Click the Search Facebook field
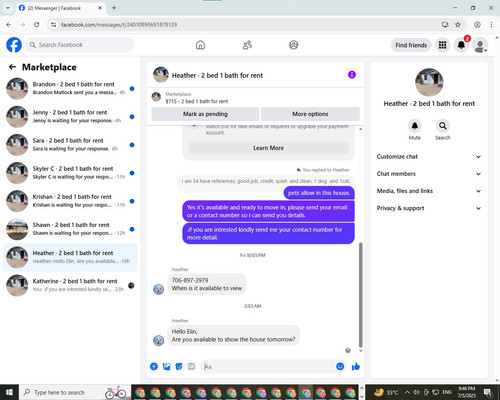500x400 pixels. coord(80,45)
